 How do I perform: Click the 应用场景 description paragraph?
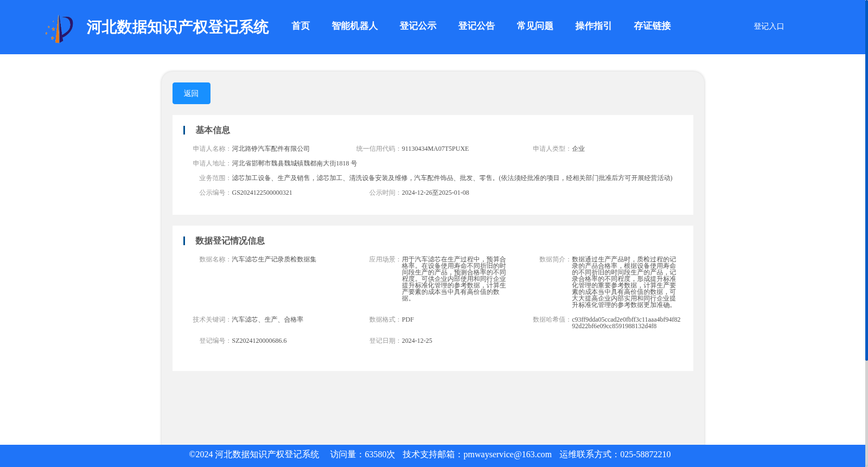(x=454, y=279)
